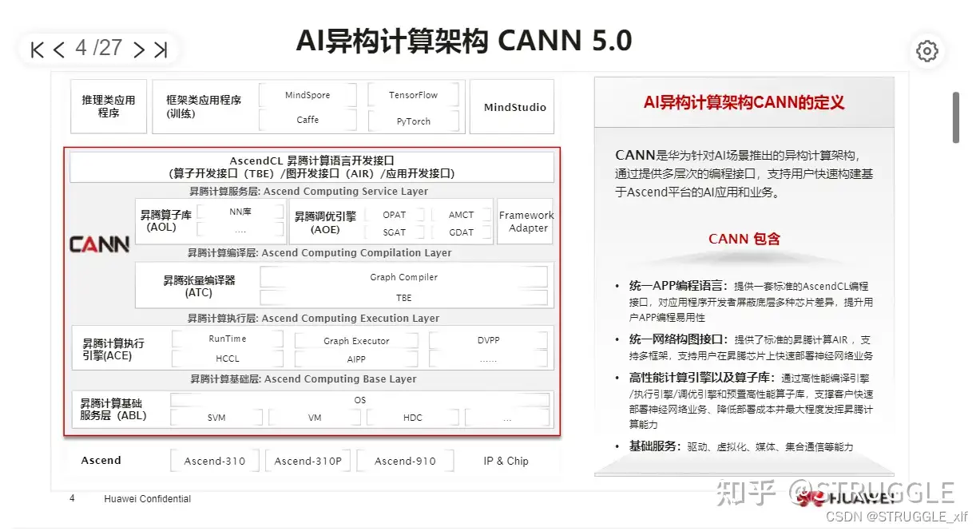The image size is (980, 531).
Task: Click the CANN 包含 heading
Action: click(744, 239)
